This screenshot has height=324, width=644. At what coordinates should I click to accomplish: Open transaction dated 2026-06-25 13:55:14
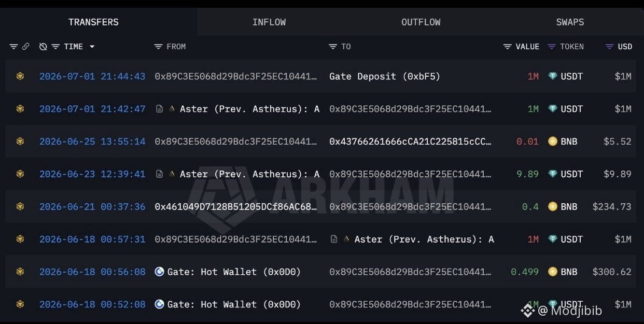point(92,142)
